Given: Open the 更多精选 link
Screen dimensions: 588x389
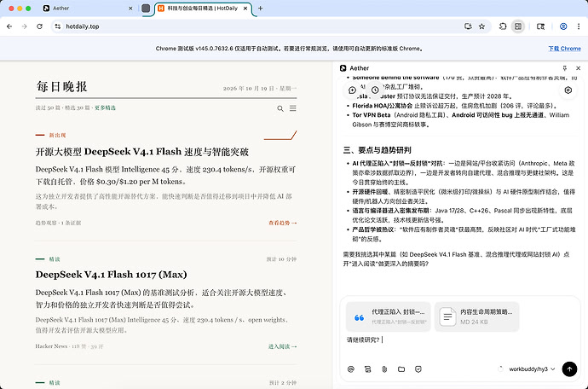Looking at the screenshot, I should coord(105,107).
